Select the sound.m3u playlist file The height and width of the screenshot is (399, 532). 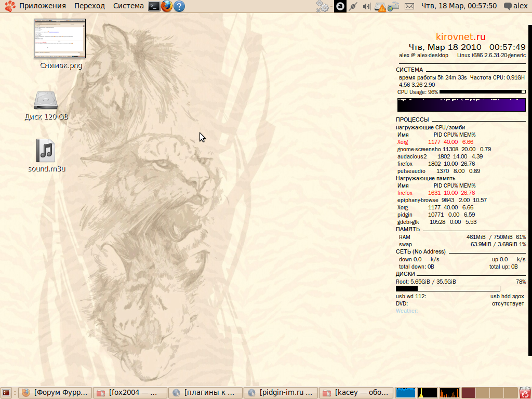(x=46, y=151)
